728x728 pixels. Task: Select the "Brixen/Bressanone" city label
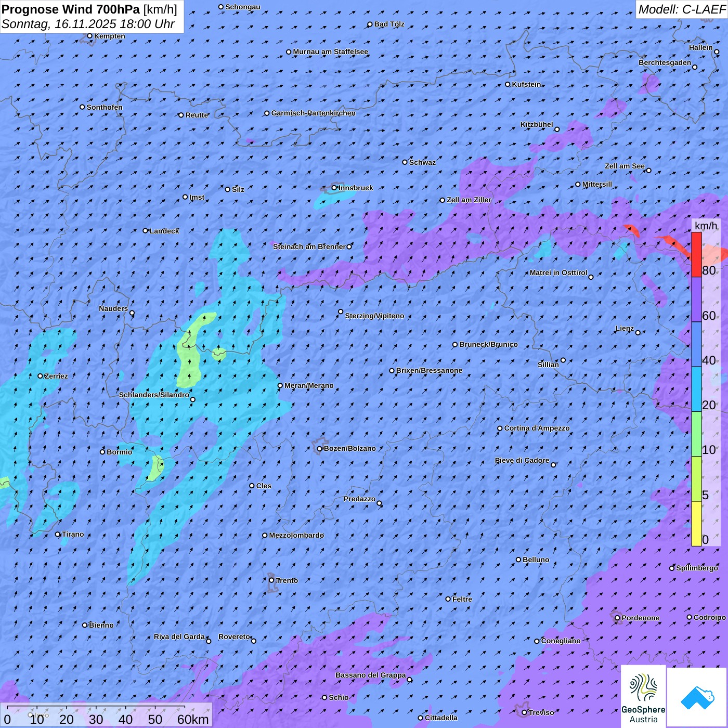pyautogui.click(x=429, y=370)
